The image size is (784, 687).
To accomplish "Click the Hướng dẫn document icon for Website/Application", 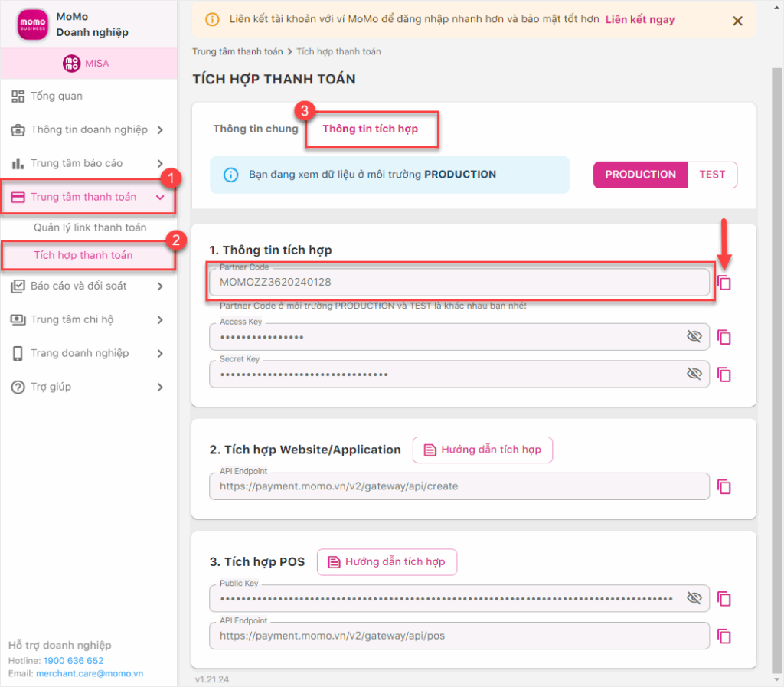I will tap(430, 450).
